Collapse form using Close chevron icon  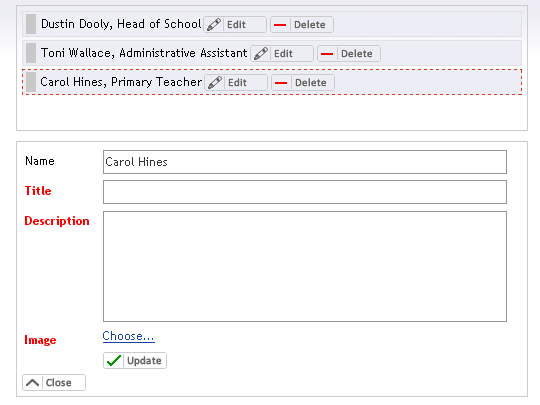coord(33,382)
